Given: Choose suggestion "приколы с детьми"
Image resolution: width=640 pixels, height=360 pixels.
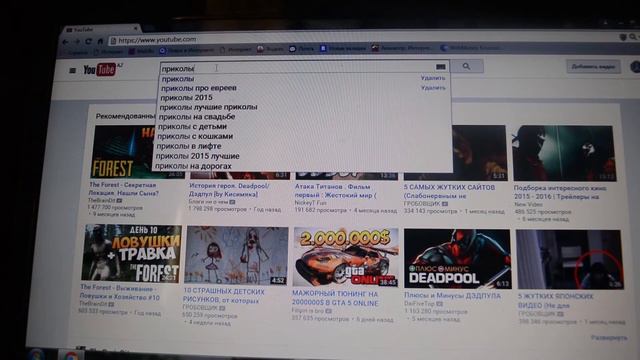Looking at the screenshot, I should 192,126.
